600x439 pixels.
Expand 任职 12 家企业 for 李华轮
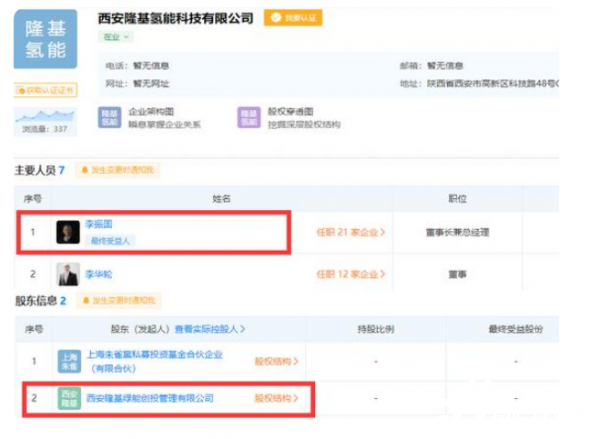coord(351,274)
